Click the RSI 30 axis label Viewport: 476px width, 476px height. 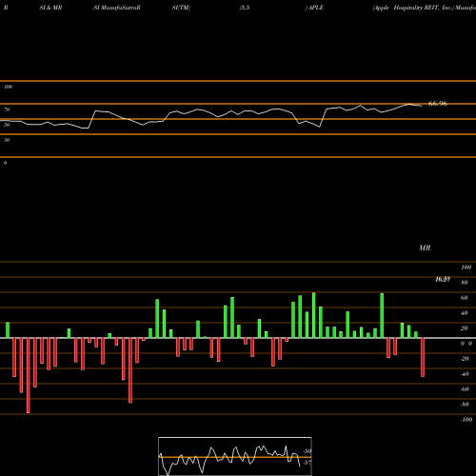(7, 140)
